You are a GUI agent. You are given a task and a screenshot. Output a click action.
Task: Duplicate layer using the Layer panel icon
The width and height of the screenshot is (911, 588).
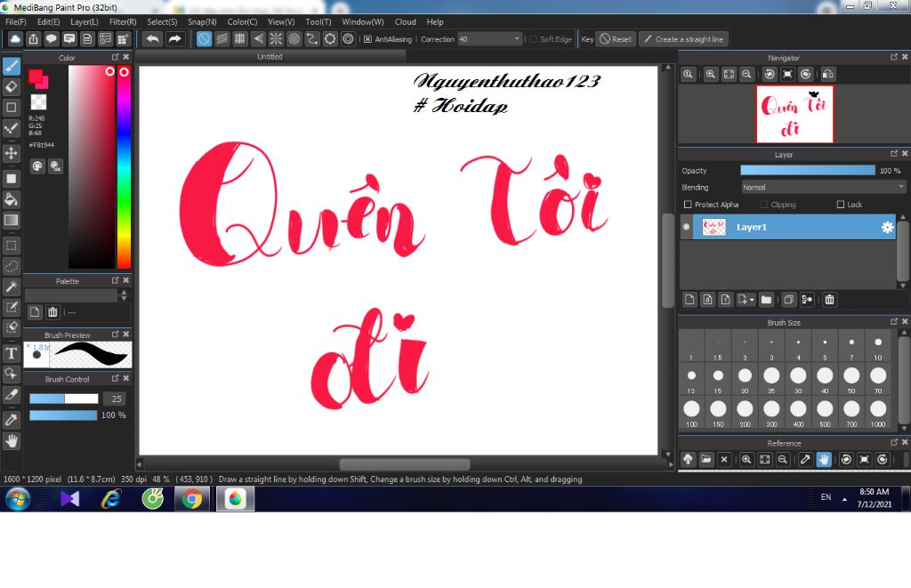[788, 299]
